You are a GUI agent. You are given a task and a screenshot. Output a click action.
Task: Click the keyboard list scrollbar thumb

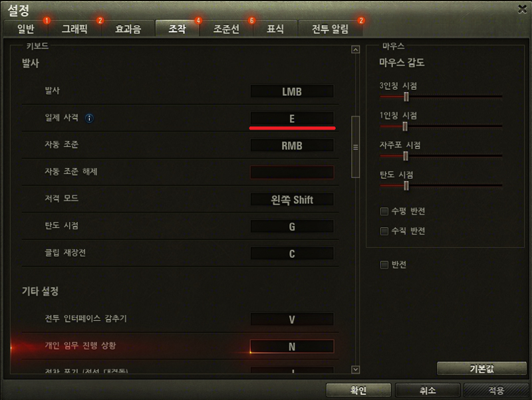coord(355,147)
